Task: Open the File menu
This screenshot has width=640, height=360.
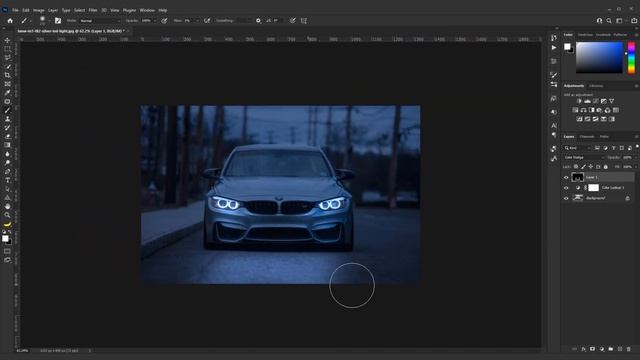Action: (x=15, y=10)
